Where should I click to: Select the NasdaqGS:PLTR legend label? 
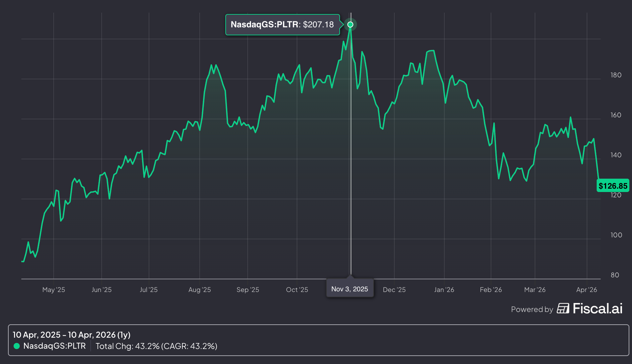tap(55, 346)
